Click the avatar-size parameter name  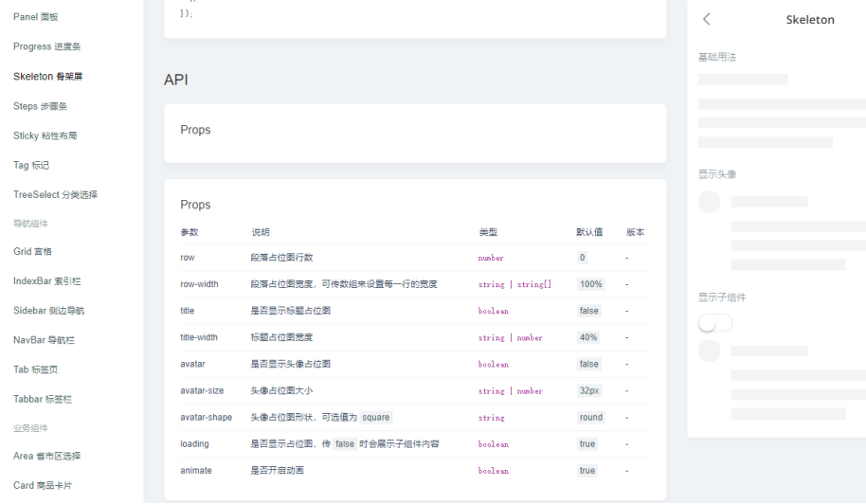pos(202,391)
